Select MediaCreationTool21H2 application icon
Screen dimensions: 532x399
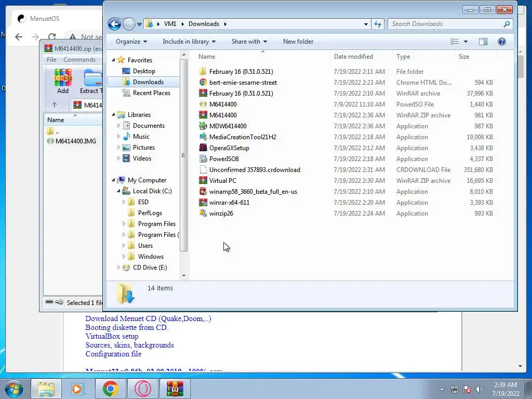tap(203, 137)
